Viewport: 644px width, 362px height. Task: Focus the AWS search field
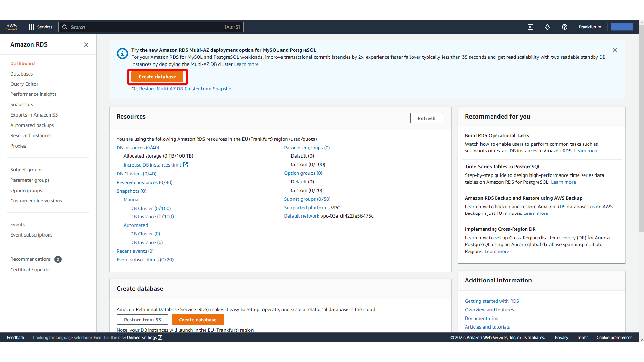(151, 27)
